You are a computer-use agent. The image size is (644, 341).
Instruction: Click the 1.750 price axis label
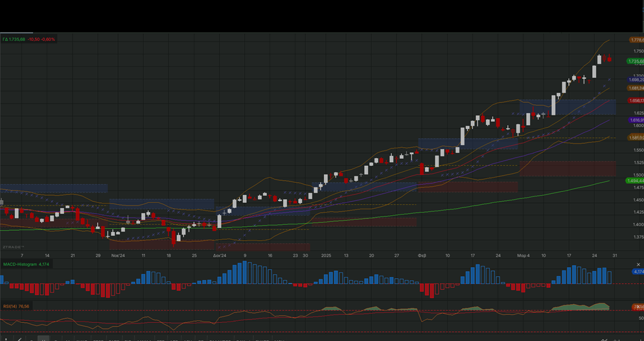coord(639,51)
